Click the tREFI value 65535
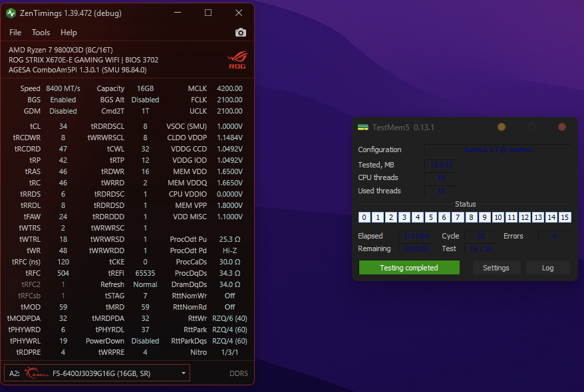584x392 pixels. [x=145, y=273]
